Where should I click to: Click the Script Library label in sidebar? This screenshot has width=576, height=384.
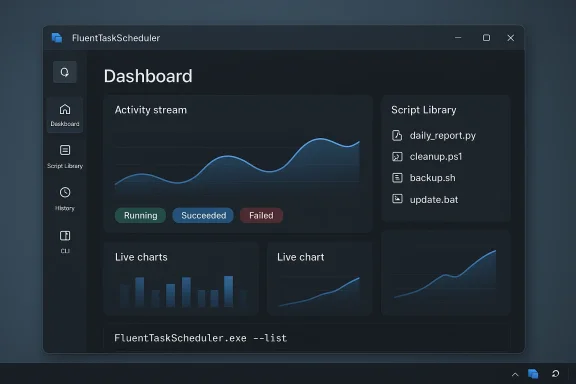pyautogui.click(x=65, y=166)
